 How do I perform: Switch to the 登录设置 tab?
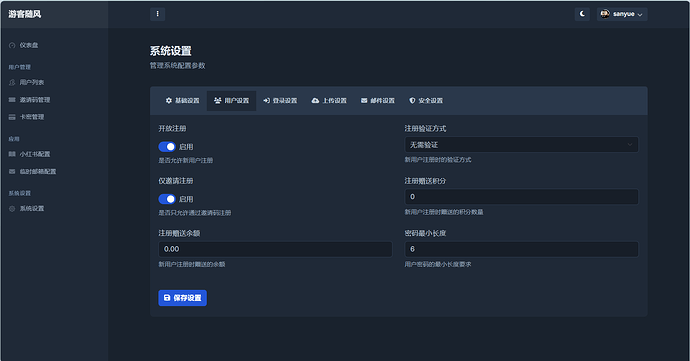pos(280,101)
